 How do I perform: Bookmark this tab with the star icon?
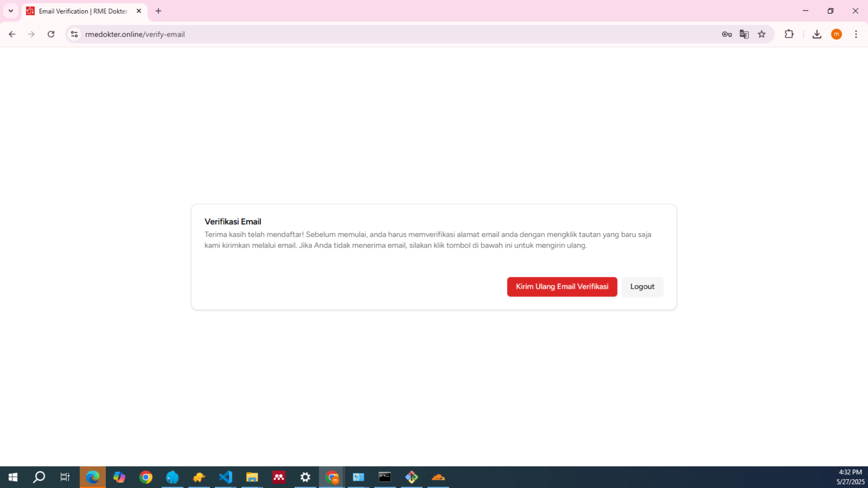click(762, 34)
